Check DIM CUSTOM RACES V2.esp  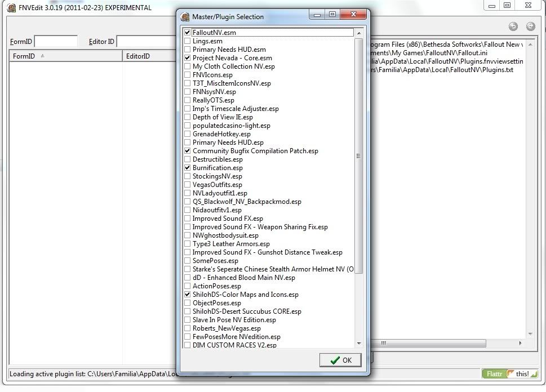187,345
